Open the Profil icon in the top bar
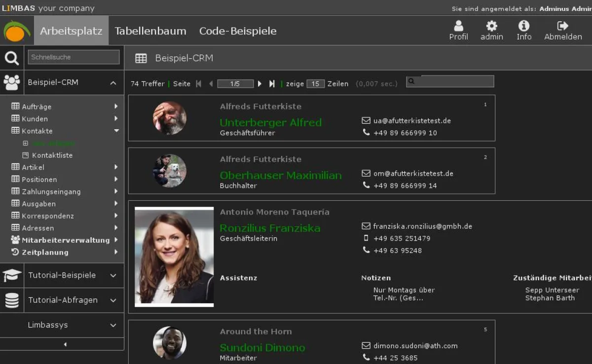This screenshot has height=364, width=592. (x=458, y=27)
